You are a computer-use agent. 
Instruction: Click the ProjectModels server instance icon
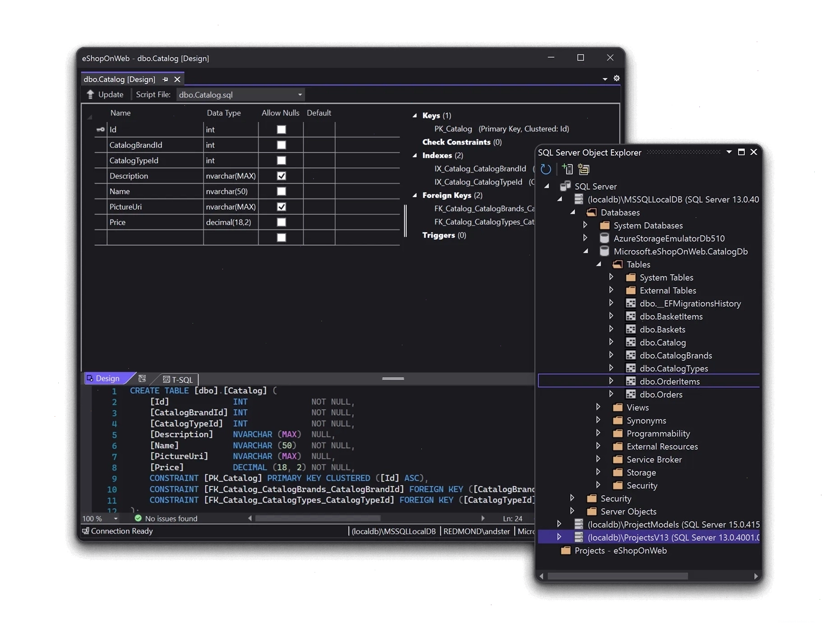(x=578, y=524)
